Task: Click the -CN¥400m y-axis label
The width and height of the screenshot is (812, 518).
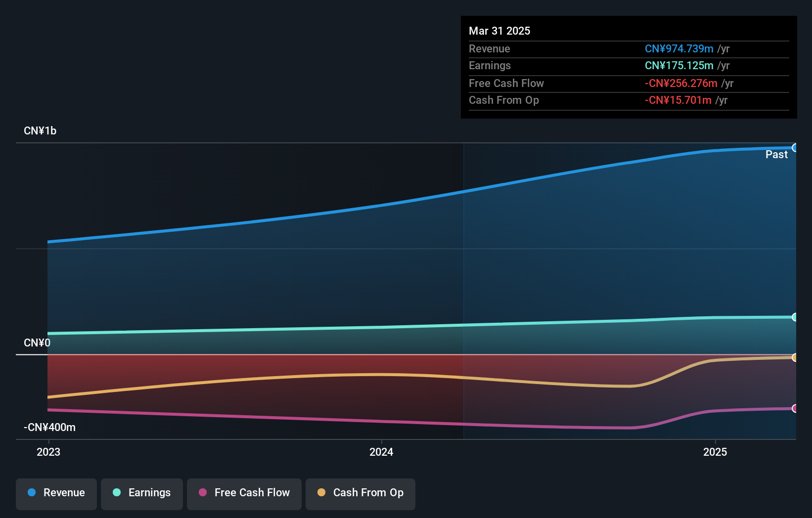Action: [49, 428]
